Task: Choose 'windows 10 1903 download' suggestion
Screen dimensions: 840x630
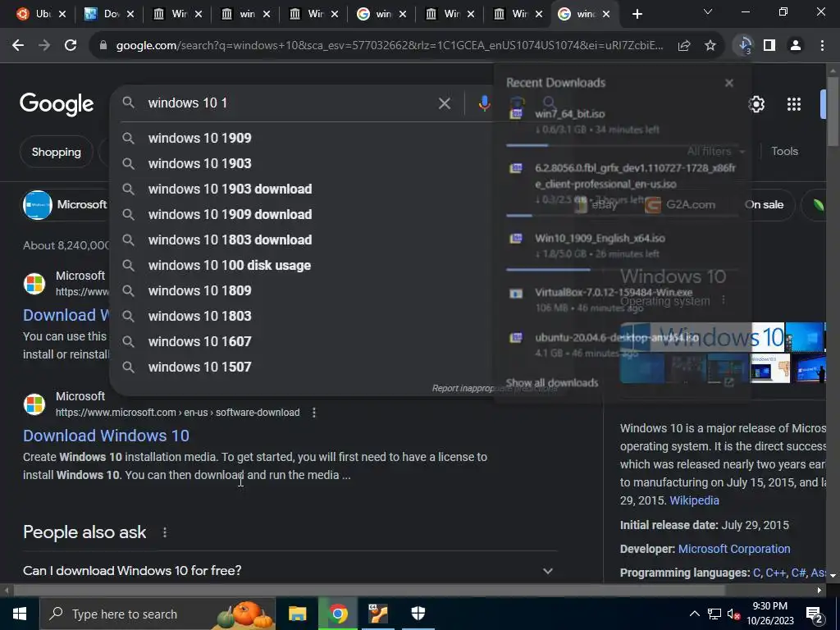Action: [230, 189]
